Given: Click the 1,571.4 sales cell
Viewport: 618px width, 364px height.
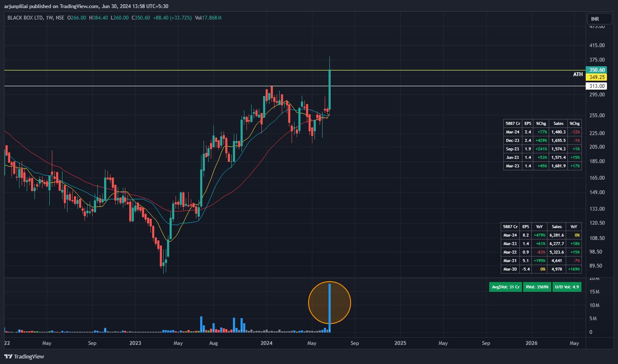Looking at the screenshot, I should 558,158.
